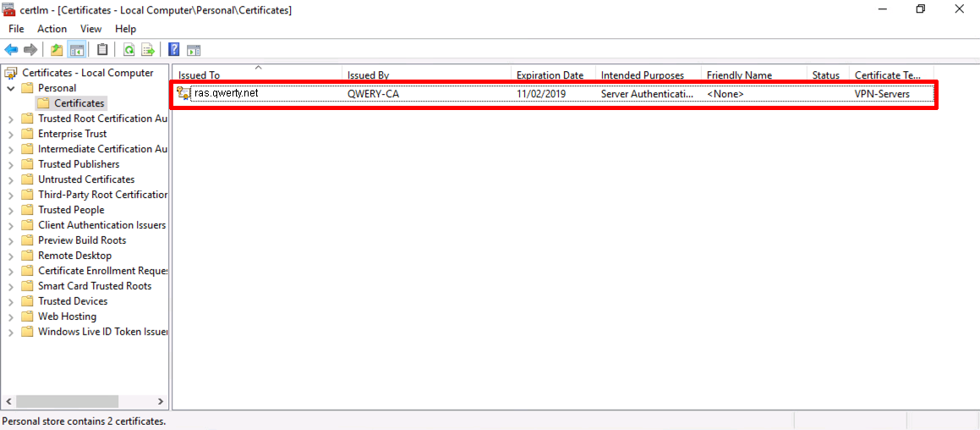Click the Refresh toolbar icon
980x430 pixels.
coord(129,49)
